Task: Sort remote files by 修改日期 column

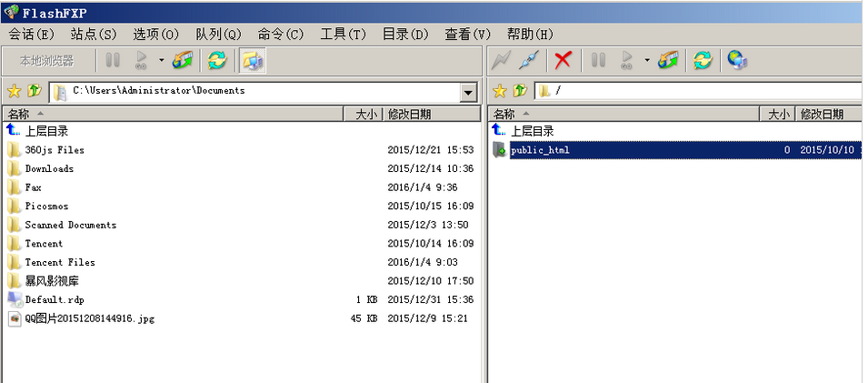Action: pyautogui.click(x=829, y=115)
